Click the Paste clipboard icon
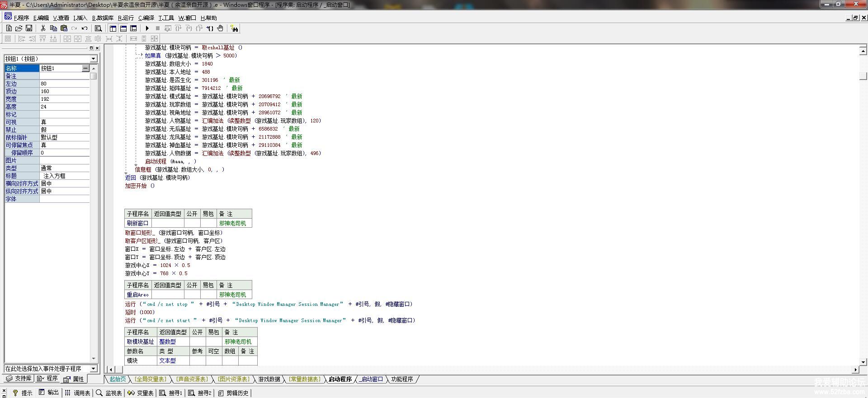Screen dimensions: 868x398 tap(64, 28)
